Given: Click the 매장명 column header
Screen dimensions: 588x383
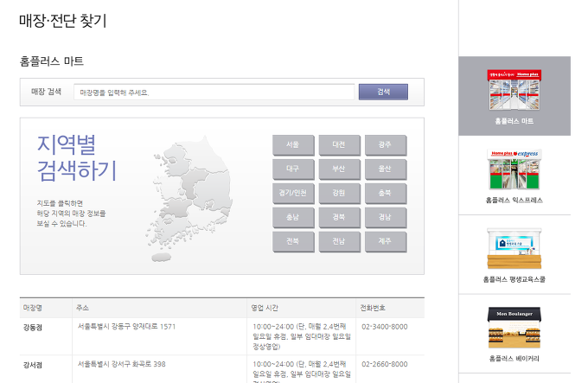Looking at the screenshot, I should tap(33, 308).
